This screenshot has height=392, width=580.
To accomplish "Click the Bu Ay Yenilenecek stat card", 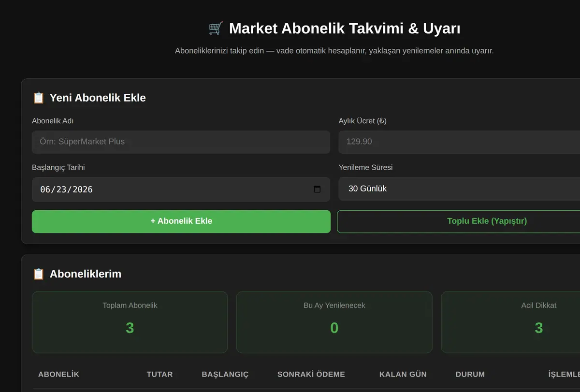I will coord(334,322).
